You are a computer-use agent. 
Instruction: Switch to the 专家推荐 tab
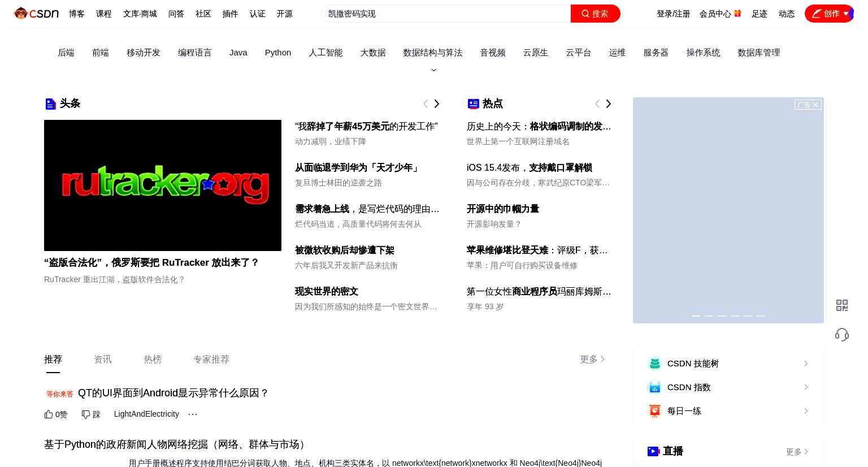211,359
